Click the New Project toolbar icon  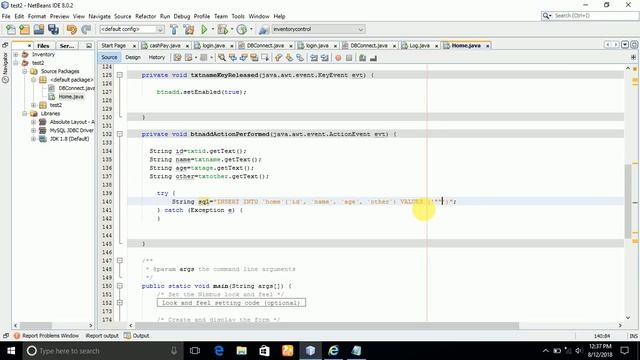pos(24,29)
